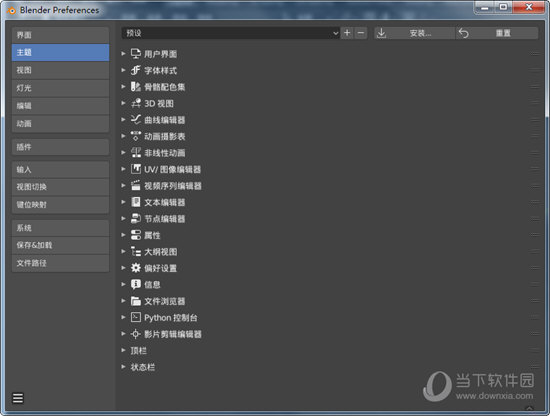Minimize the Blender Preferences window
This screenshot has width=550, height=416.
pyautogui.click(x=485, y=7)
